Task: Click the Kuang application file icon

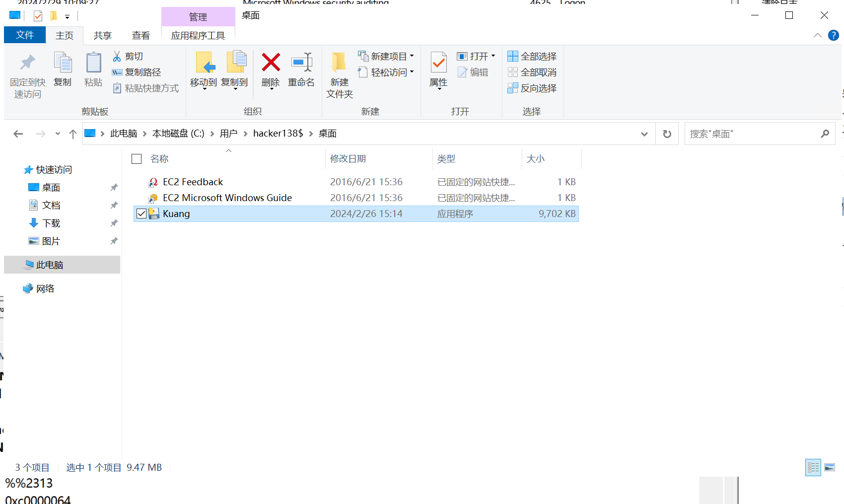Action: (x=154, y=214)
